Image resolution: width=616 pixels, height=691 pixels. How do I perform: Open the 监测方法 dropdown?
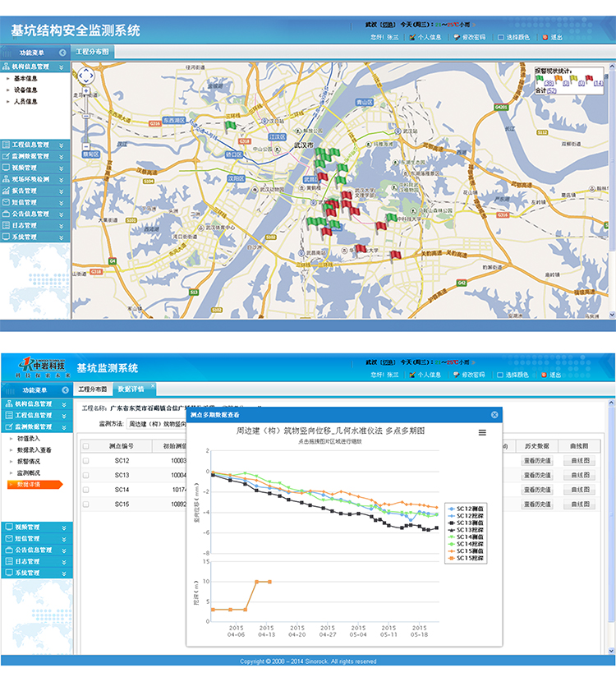[156, 424]
